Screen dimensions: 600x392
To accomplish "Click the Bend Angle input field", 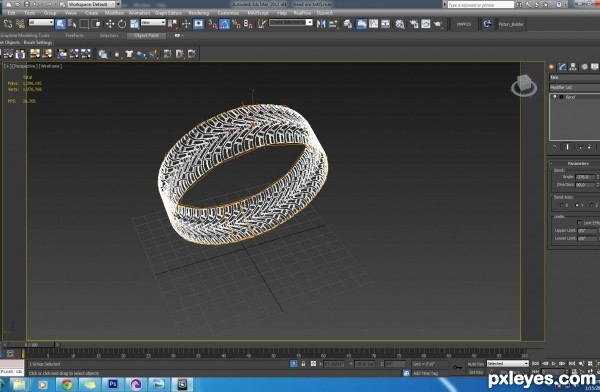I will (x=584, y=177).
